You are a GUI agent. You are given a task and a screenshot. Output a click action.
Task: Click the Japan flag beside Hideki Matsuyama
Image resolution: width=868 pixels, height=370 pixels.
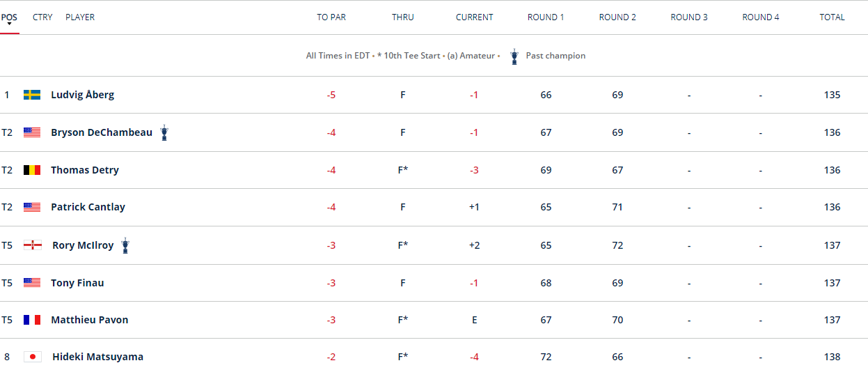pos(32,357)
